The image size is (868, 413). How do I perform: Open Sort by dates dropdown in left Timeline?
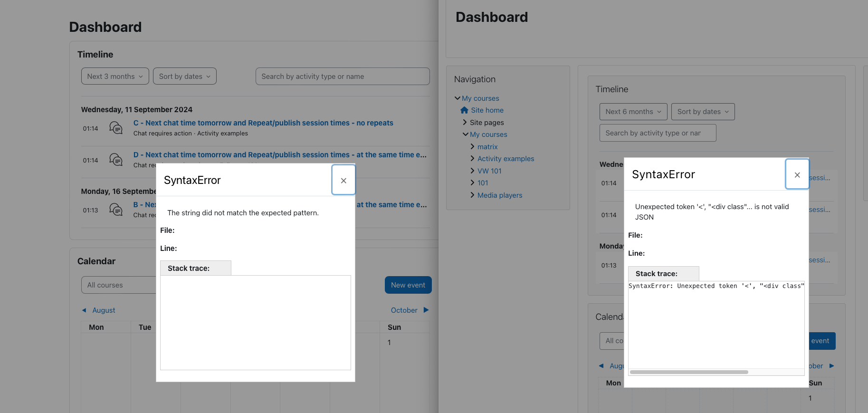pyautogui.click(x=185, y=77)
